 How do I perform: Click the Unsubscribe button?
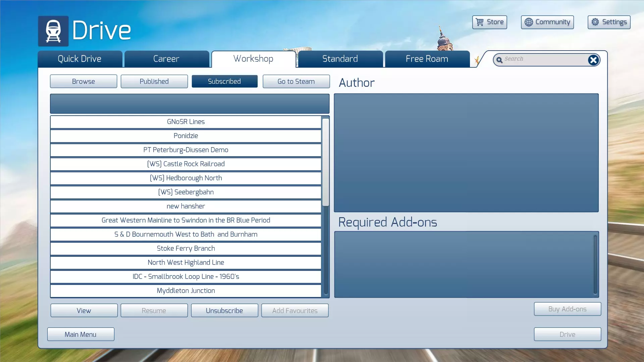[x=224, y=311]
